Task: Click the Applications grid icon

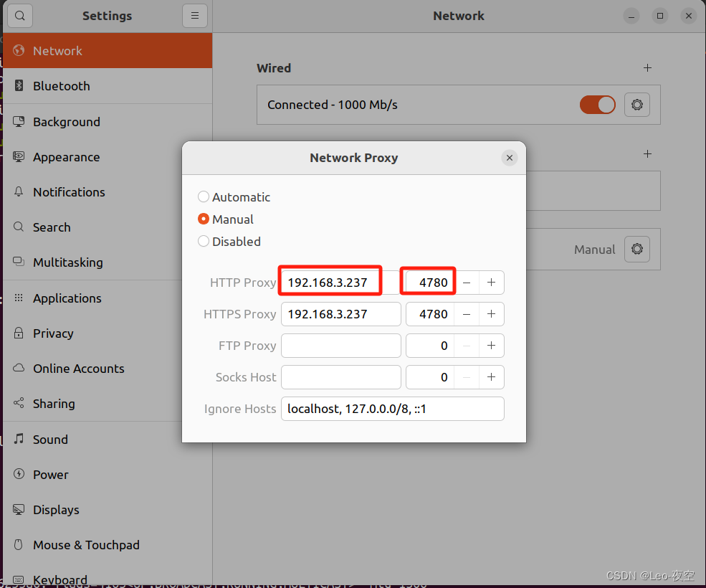Action: [x=19, y=298]
